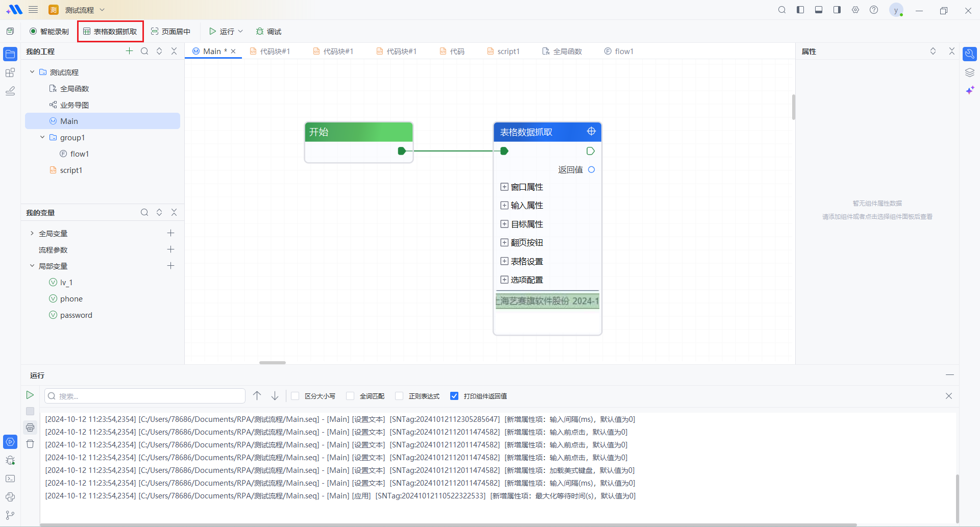Screen dimensions: 980x527
Task: Expand the 窗口属性 section
Action: (504, 187)
